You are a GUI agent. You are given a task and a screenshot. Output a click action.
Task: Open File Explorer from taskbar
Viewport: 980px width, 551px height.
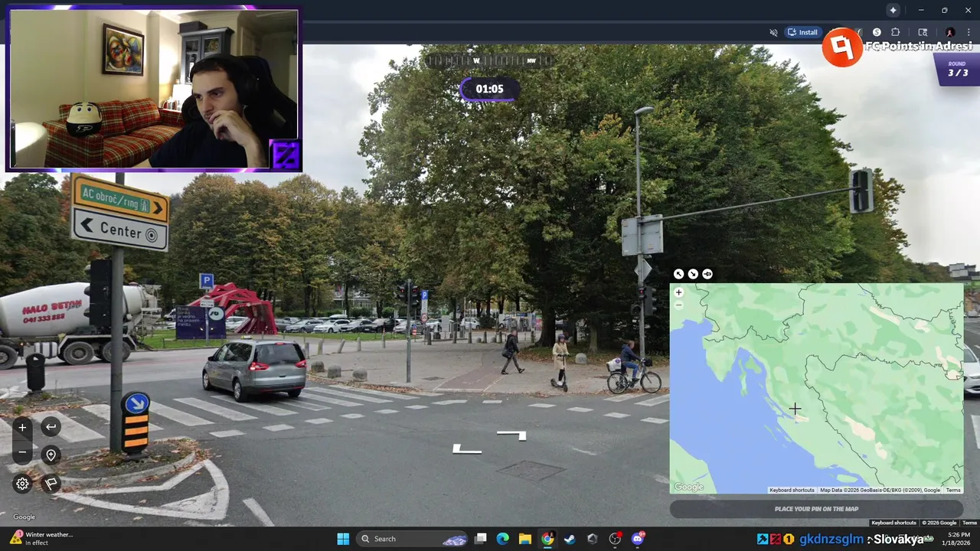coord(524,539)
